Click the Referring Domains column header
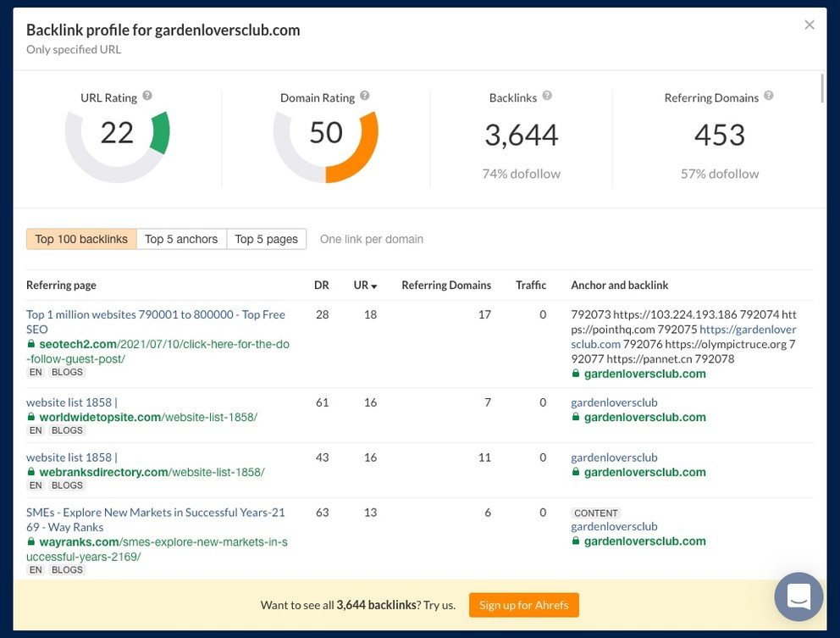 446,286
